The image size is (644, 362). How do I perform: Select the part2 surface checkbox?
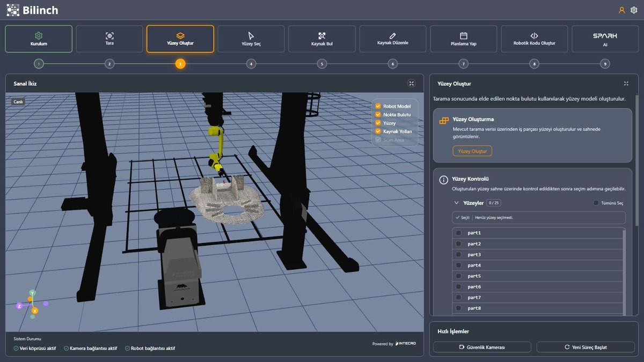coord(458,243)
